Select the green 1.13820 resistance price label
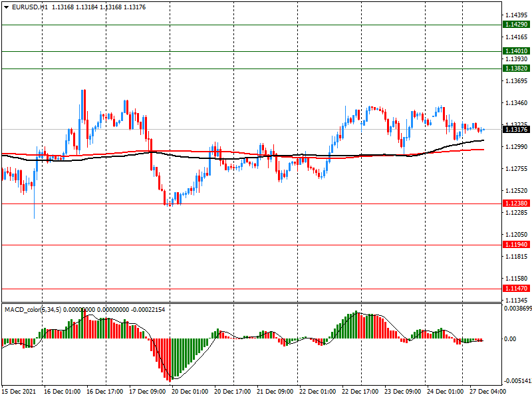Viewport: 532px width, 399px height. [516, 68]
